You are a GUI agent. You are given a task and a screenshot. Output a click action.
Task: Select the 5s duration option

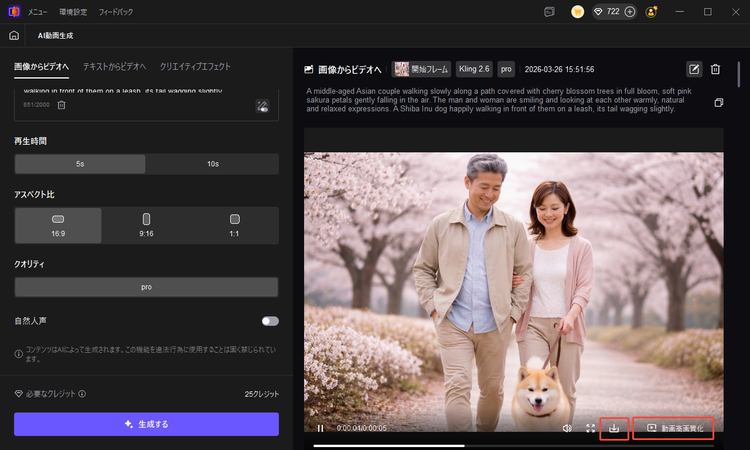[80, 164]
